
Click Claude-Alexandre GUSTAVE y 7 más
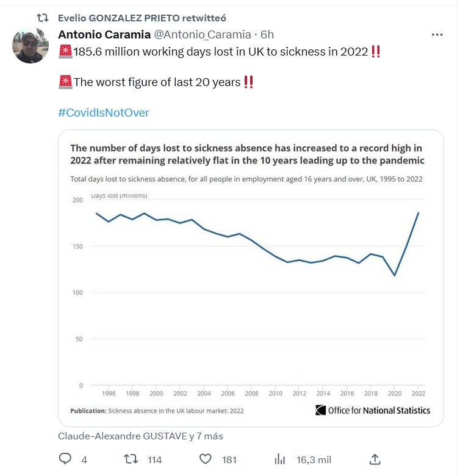[140, 436]
